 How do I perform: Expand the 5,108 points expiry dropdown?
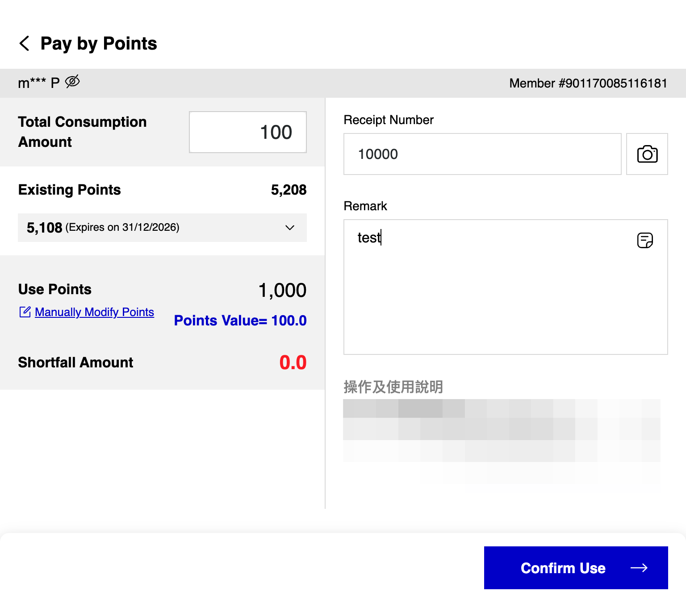(162, 228)
